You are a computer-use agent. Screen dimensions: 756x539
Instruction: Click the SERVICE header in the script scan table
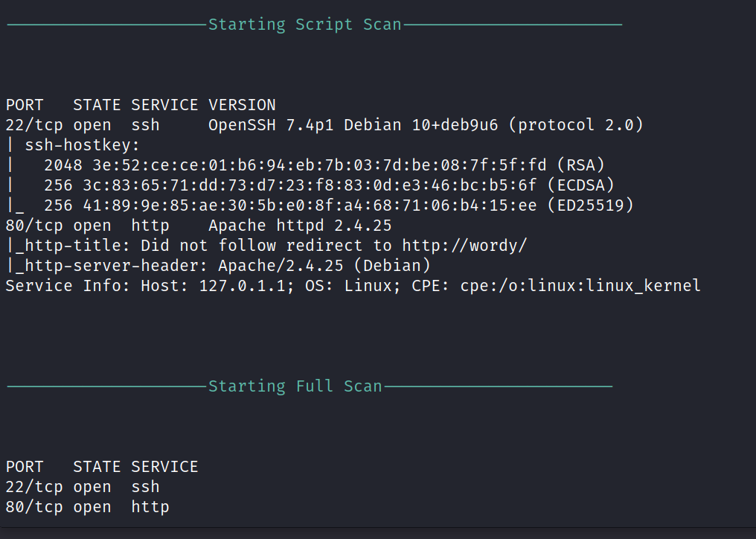164,104
